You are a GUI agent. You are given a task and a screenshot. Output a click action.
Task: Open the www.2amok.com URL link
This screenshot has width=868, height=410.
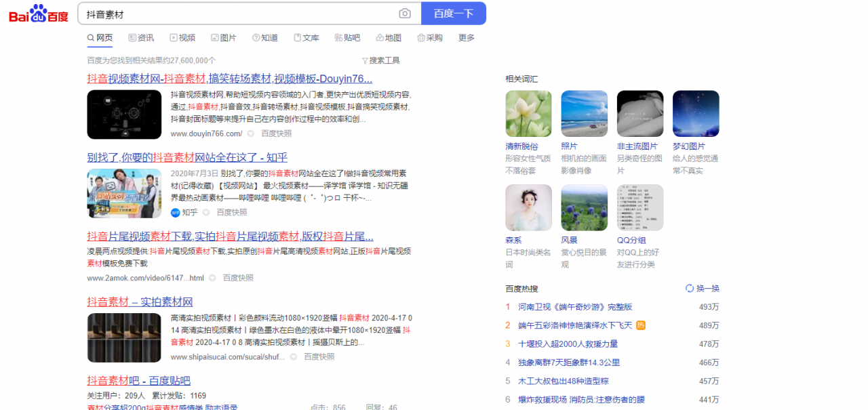(145, 278)
